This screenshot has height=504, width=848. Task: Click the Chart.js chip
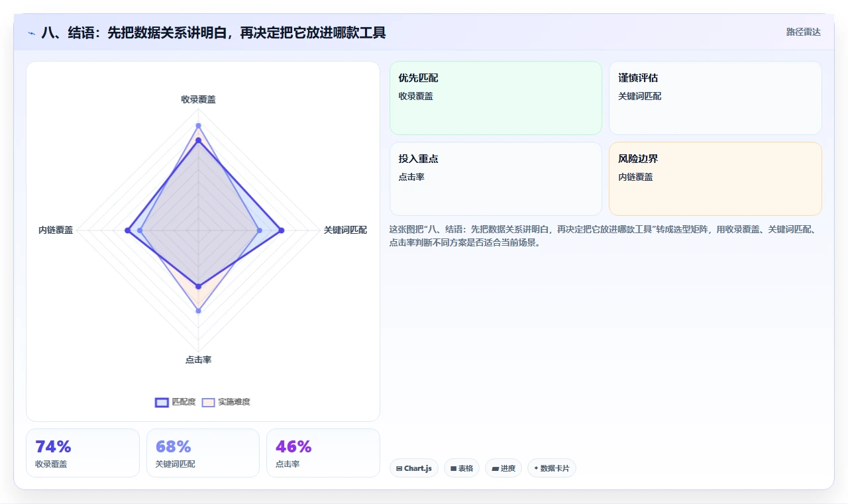[414, 468]
